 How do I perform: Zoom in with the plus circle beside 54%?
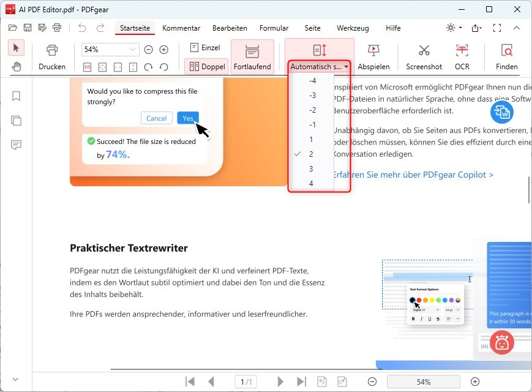click(164, 50)
